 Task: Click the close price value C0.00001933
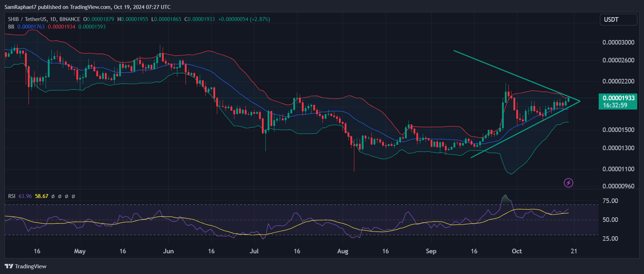click(200, 19)
